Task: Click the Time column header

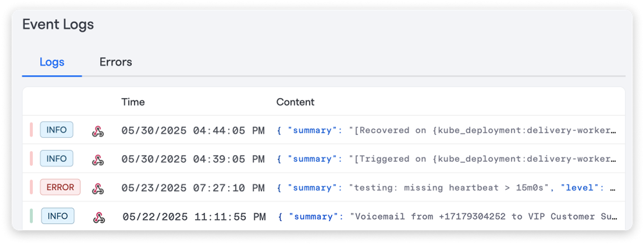Action: pyautogui.click(x=133, y=102)
